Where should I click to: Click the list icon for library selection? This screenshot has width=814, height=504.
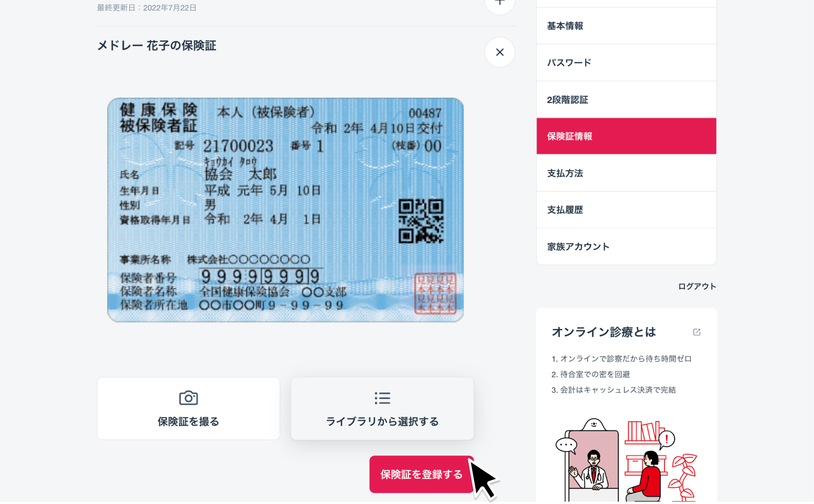click(382, 398)
